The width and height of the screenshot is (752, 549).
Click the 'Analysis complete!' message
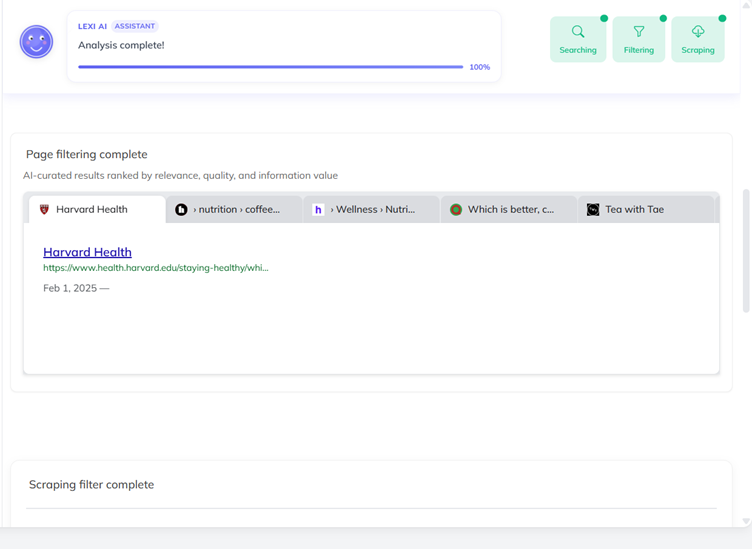(x=121, y=45)
